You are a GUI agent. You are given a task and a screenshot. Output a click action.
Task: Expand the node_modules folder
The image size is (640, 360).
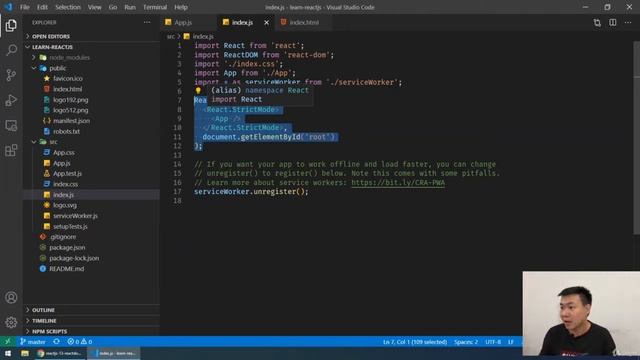69,58
